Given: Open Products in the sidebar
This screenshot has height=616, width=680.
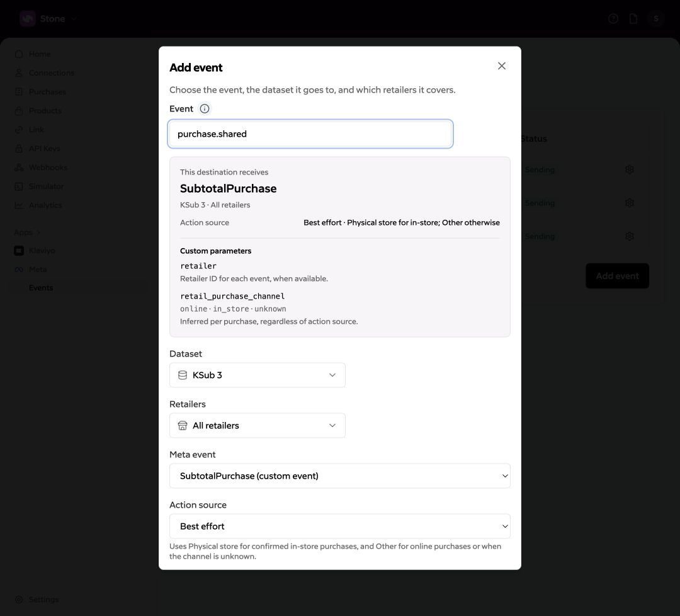Looking at the screenshot, I should [x=45, y=111].
